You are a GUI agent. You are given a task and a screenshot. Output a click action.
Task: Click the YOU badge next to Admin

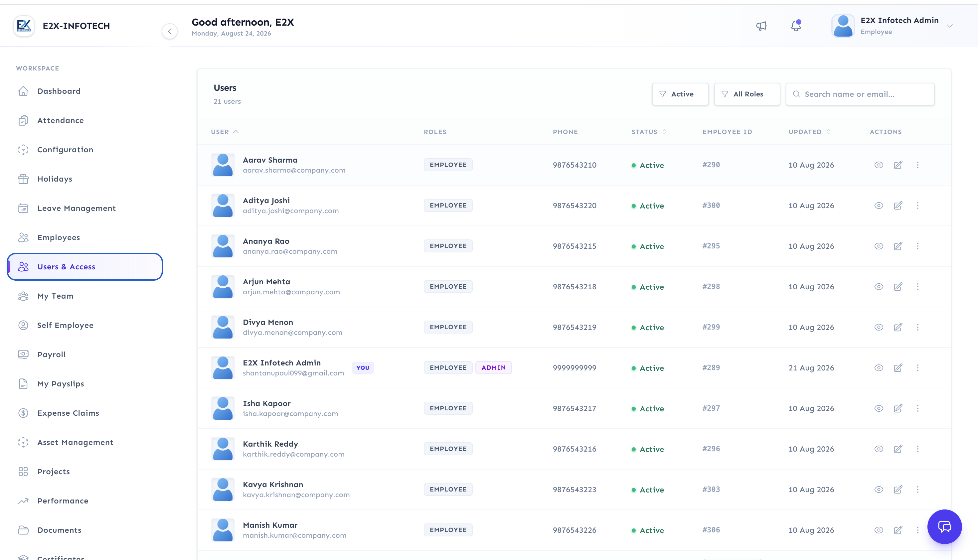click(363, 368)
